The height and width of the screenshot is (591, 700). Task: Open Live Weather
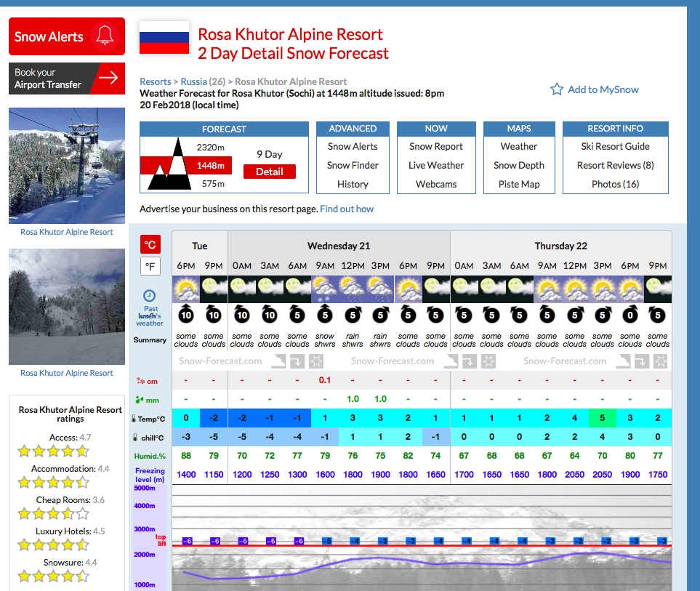435,165
